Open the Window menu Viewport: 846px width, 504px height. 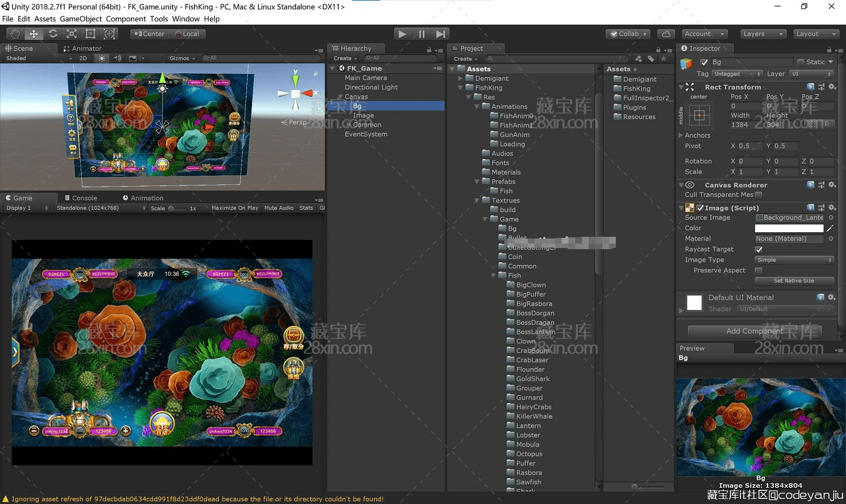coord(186,19)
